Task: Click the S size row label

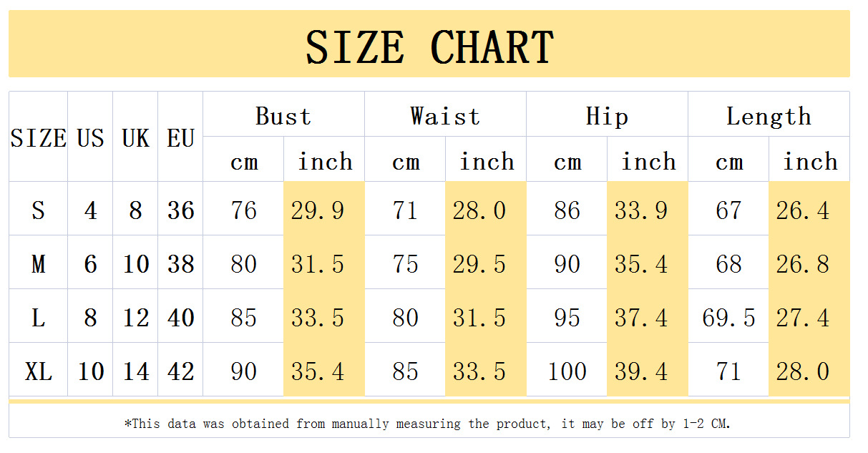Action: click(38, 210)
